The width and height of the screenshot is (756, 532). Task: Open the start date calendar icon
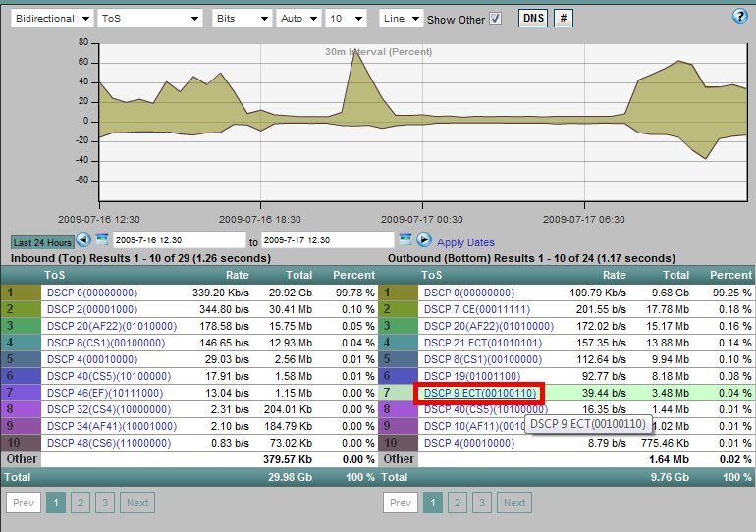point(102,239)
